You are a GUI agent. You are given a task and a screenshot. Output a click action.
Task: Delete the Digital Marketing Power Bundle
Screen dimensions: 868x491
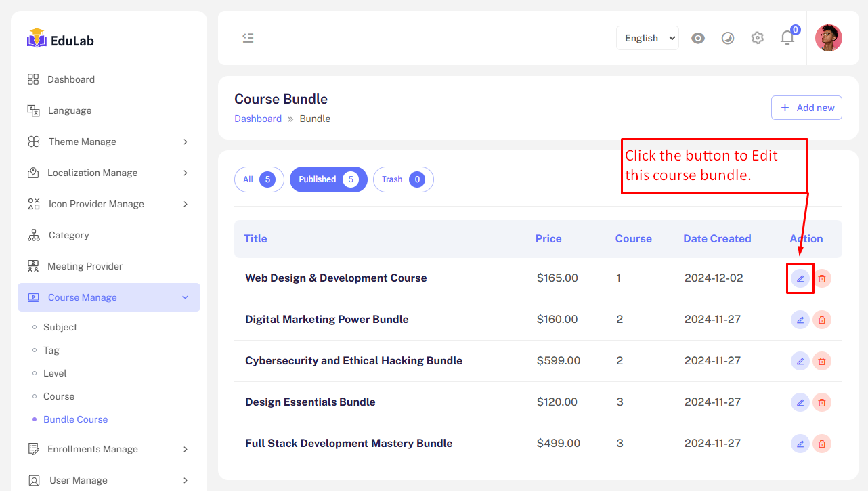tap(821, 320)
